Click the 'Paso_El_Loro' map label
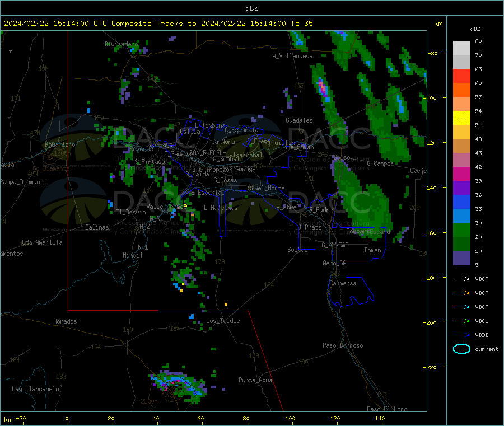This screenshot has width=504, height=426. click(x=387, y=409)
